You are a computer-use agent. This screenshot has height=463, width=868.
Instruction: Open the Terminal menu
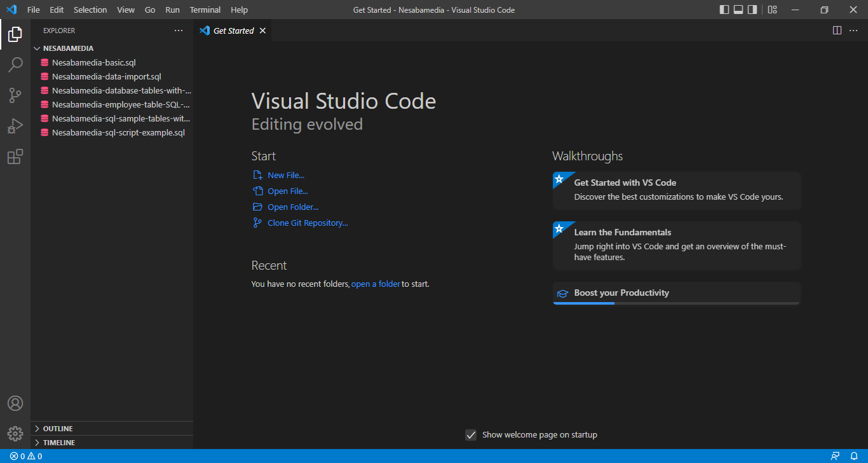[x=205, y=10]
